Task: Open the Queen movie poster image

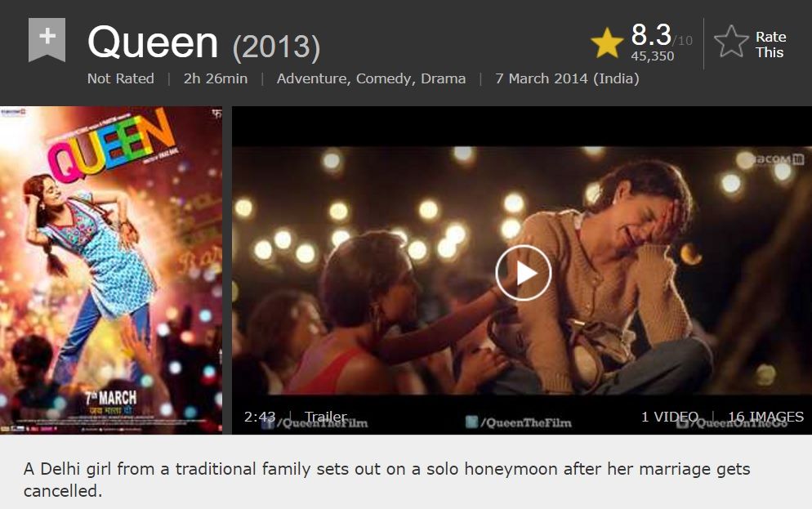Action: coord(111,270)
